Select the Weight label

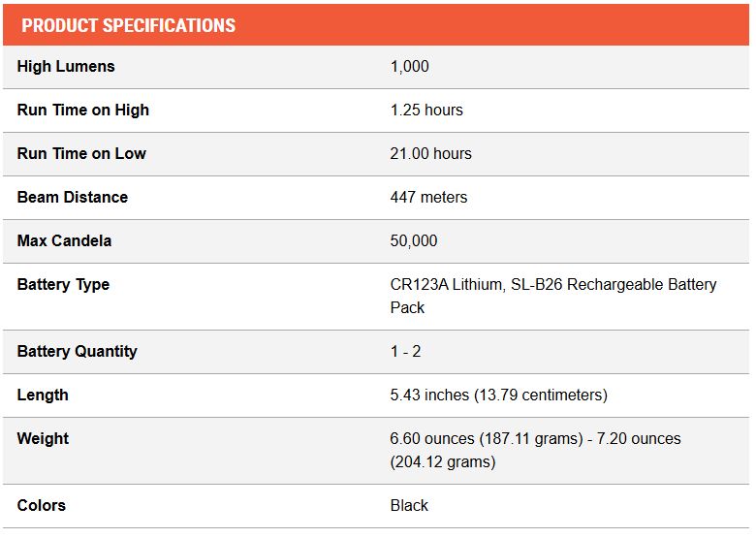[x=43, y=439]
